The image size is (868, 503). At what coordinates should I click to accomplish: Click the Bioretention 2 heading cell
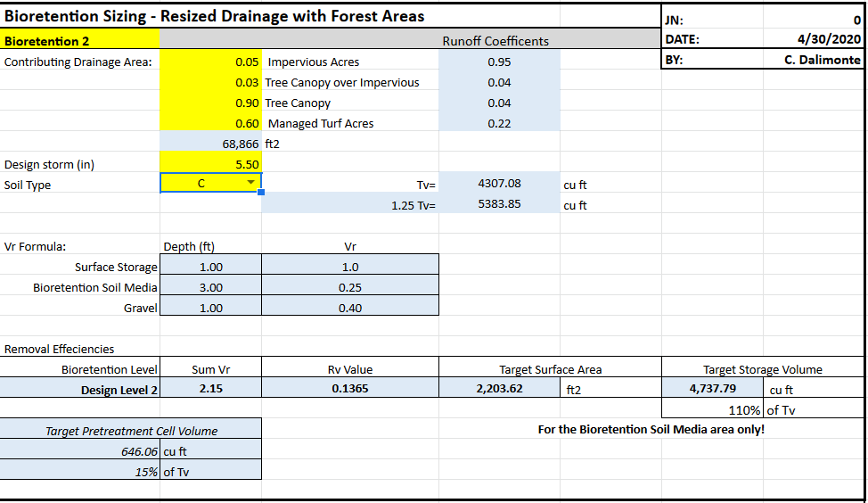(80, 40)
